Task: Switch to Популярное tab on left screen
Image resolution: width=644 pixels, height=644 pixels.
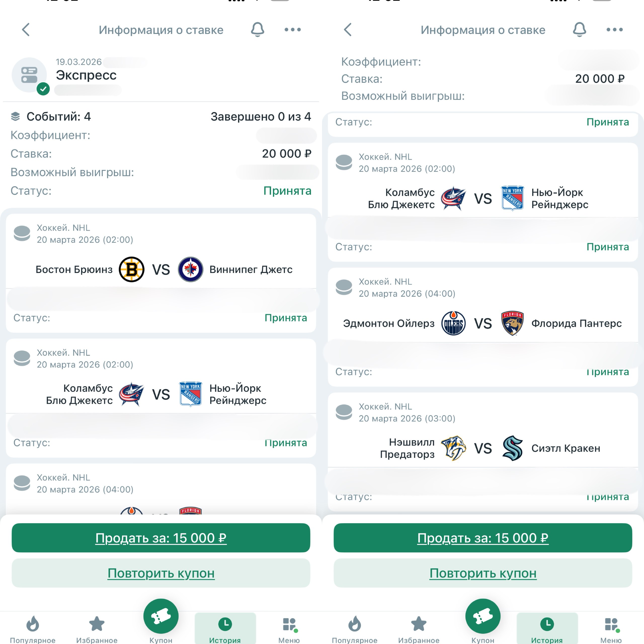Action: point(32,629)
